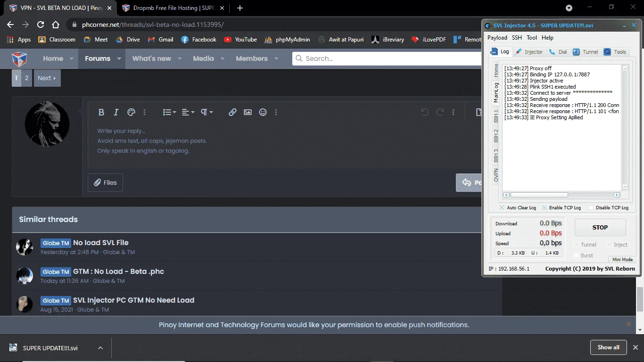Open more options next to the redo icon
Screen dimensions: 644x362
[x=453, y=112]
